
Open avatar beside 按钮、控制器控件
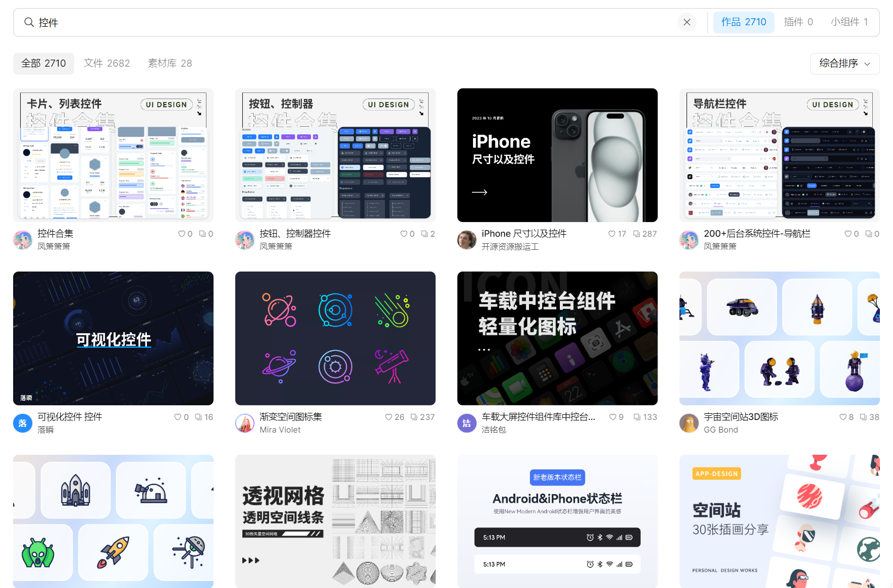(245, 240)
